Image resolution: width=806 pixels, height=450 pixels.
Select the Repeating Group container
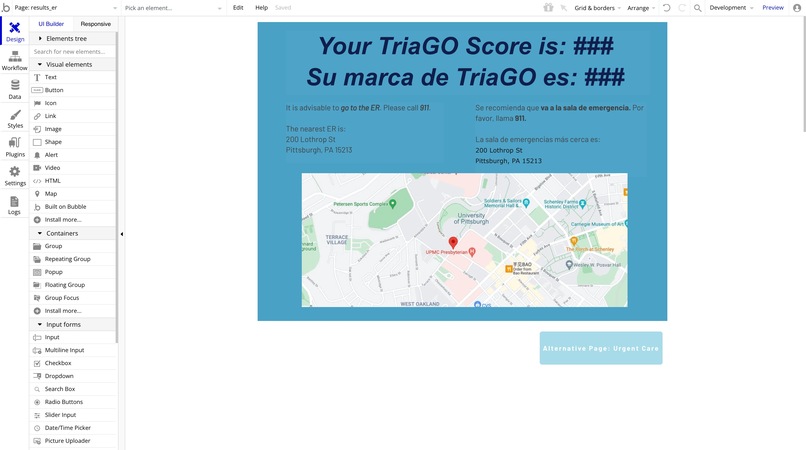[x=73, y=259]
